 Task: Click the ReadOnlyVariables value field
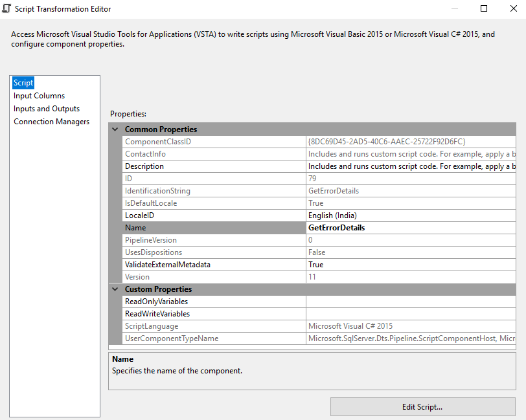(415, 302)
